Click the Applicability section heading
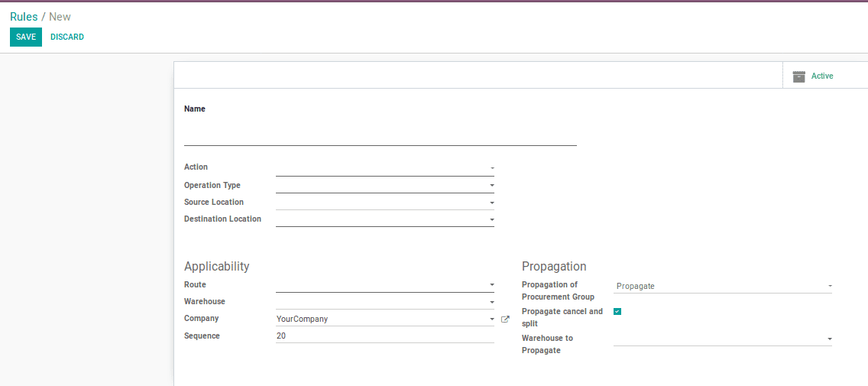This screenshot has width=868, height=386. click(216, 267)
